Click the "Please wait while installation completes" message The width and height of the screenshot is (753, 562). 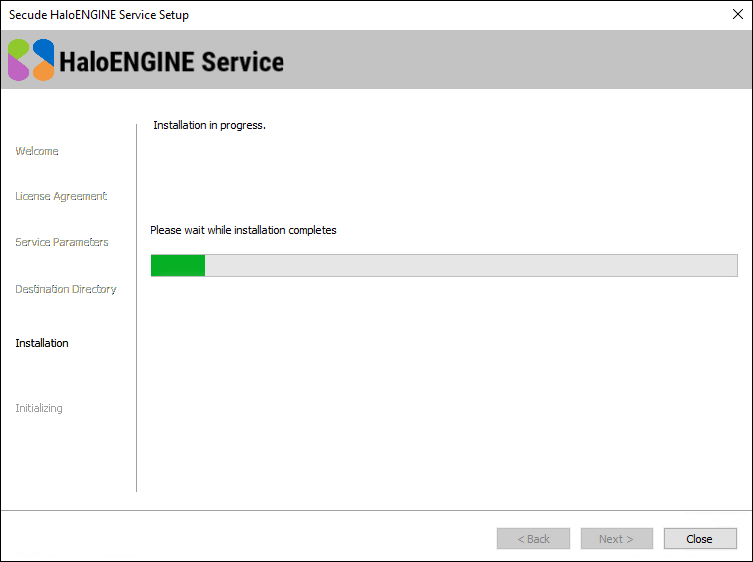pyautogui.click(x=243, y=230)
